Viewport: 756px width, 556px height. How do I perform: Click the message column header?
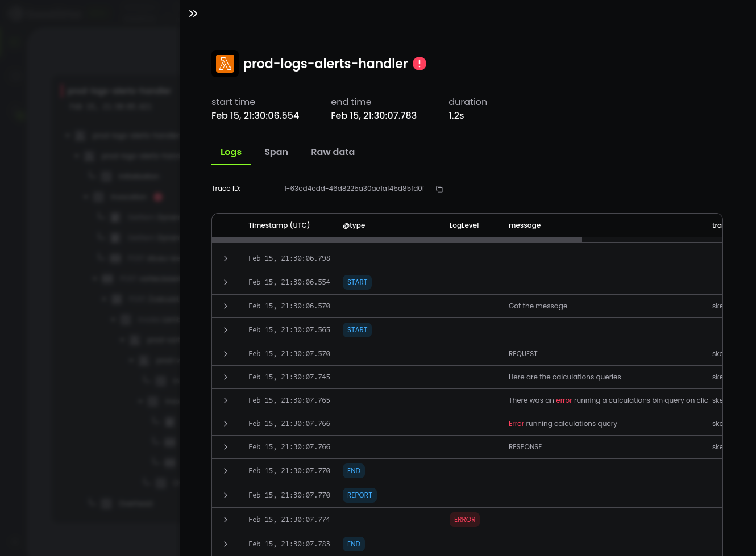click(524, 225)
